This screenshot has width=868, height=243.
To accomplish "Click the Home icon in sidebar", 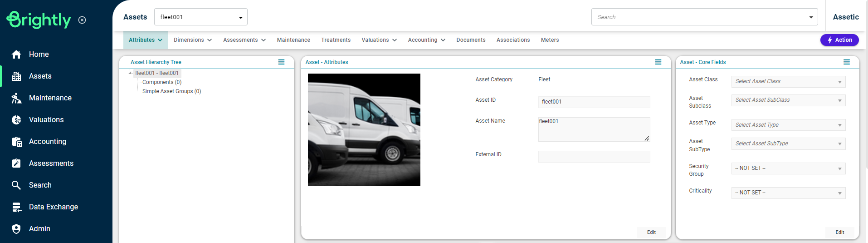I will pyautogui.click(x=16, y=55).
